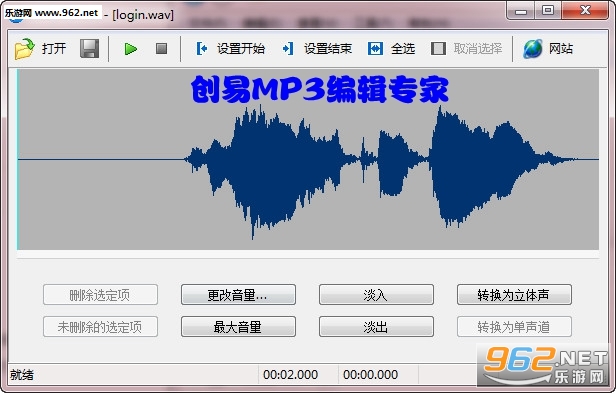Click the [login.wav] window title
The image size is (616, 393).
143,15
